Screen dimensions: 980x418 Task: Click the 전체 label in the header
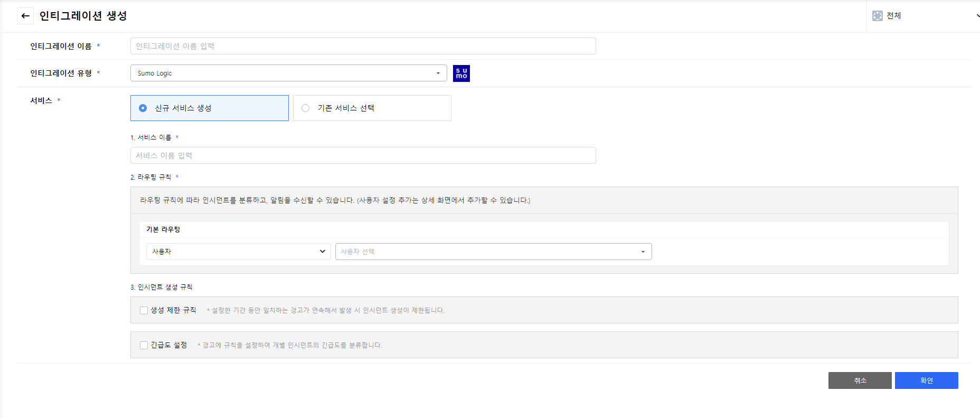click(x=893, y=16)
